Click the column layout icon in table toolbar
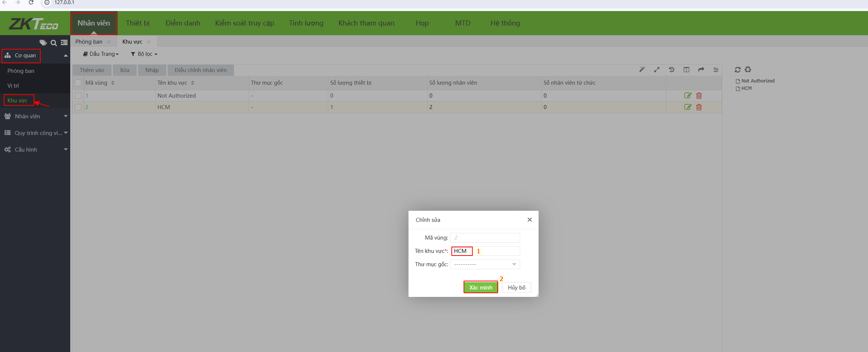 coord(686,70)
